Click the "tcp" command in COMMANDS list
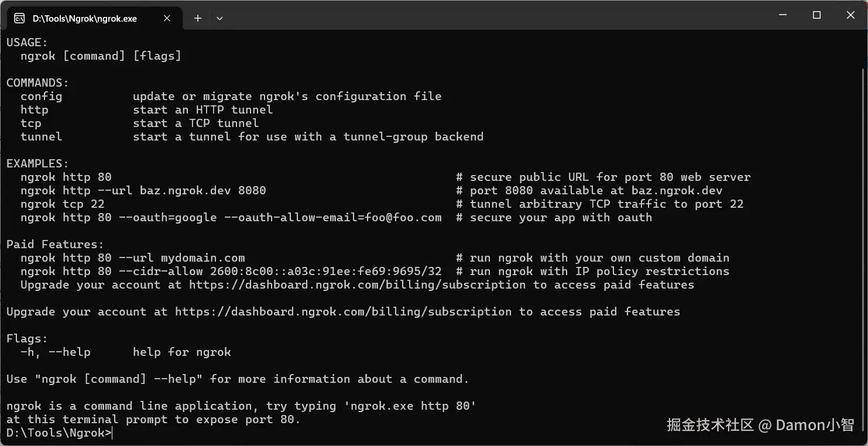 [31, 123]
